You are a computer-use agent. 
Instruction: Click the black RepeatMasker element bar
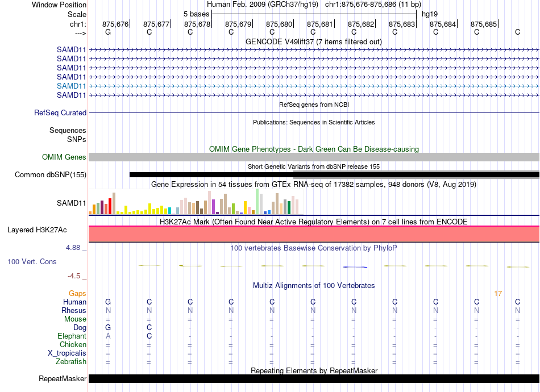pyautogui.click(x=314, y=378)
